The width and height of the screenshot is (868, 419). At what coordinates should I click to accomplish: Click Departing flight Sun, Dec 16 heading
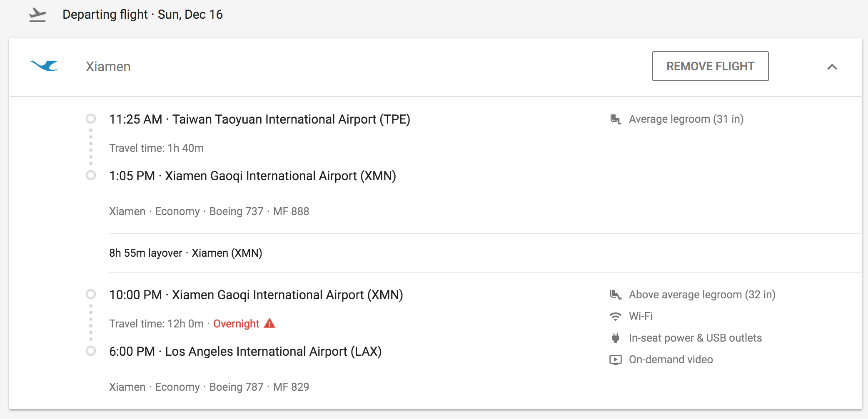click(142, 15)
